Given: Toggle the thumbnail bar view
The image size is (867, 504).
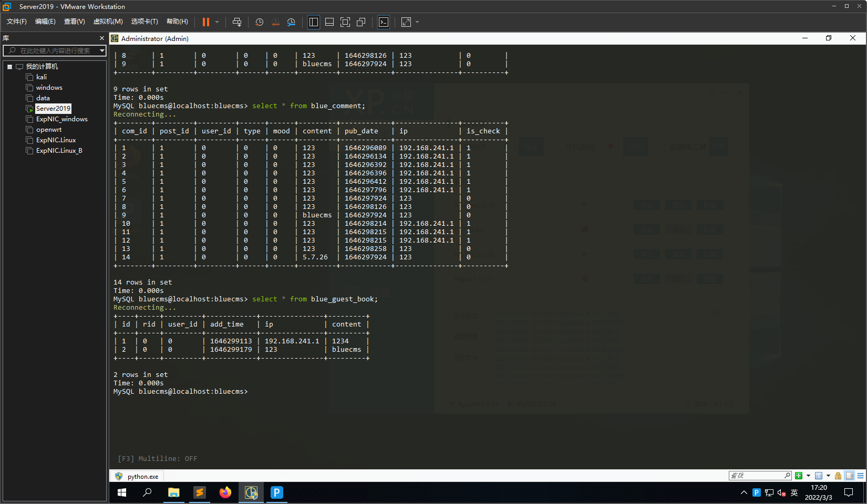Looking at the screenshot, I should click(329, 22).
